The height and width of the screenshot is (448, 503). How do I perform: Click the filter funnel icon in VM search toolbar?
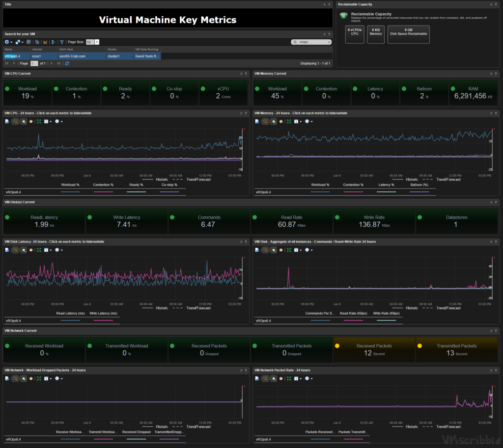61,42
